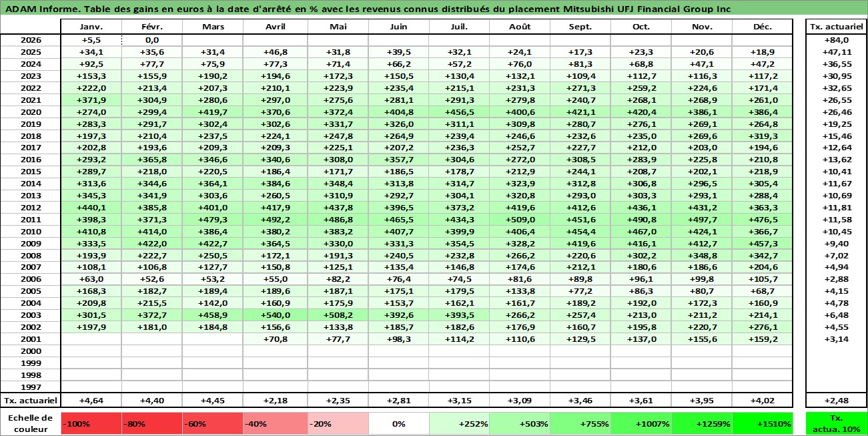The width and height of the screenshot is (868, 436).
Task: Select the +503% green swatch
Action: click(519, 423)
